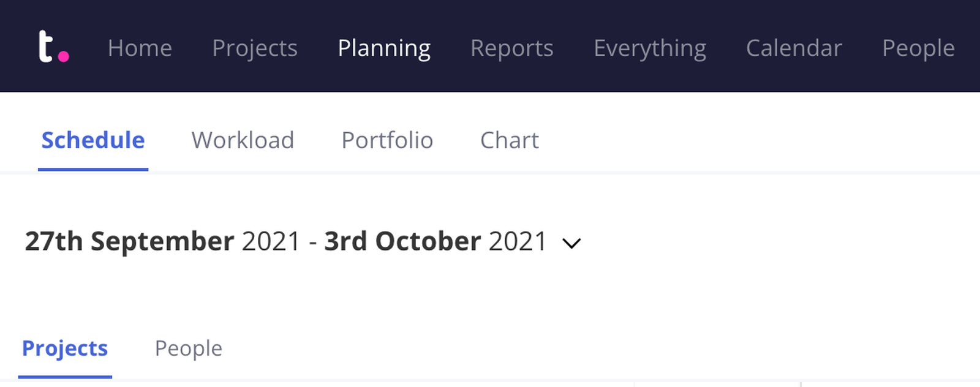This screenshot has height=387, width=980.
Task: Switch to the Workload tab
Action: (243, 140)
